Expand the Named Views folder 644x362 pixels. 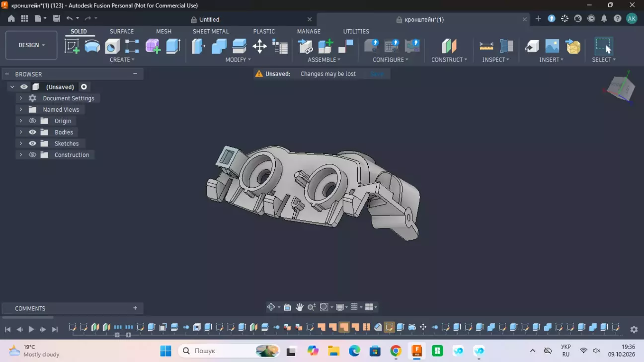(x=21, y=110)
